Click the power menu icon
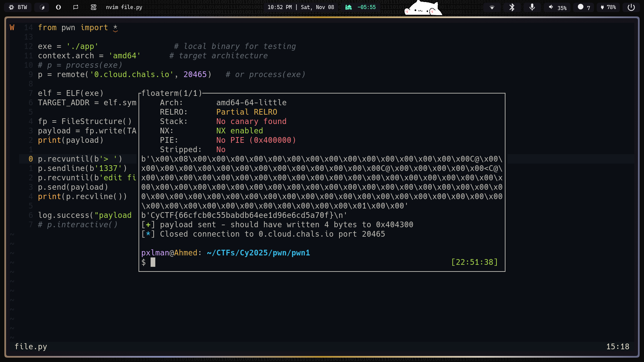Viewport: 644px width, 362px height. [631, 7]
